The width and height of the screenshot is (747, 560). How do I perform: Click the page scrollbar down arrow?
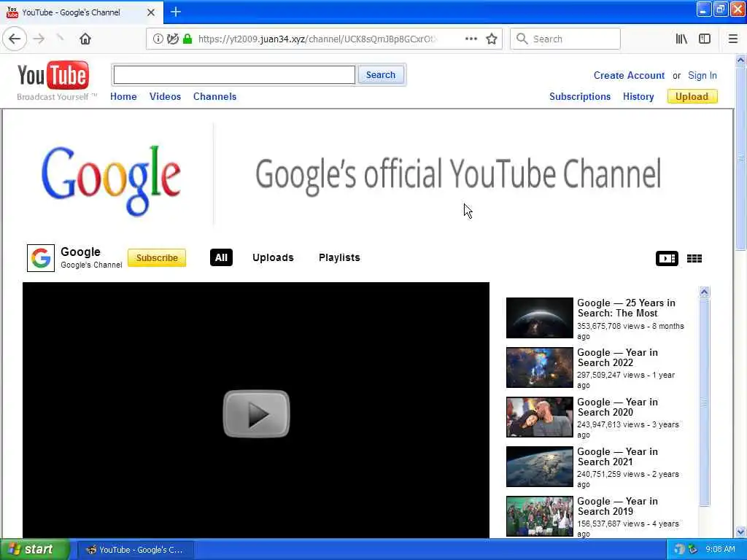(740, 532)
